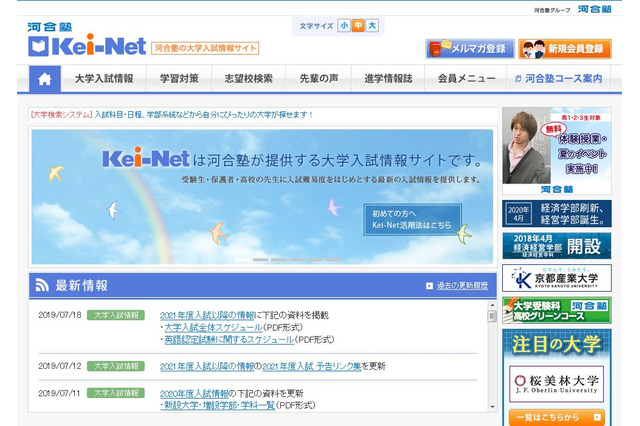Open 過去の更新履歴 link
640x426 pixels.
coord(462,286)
